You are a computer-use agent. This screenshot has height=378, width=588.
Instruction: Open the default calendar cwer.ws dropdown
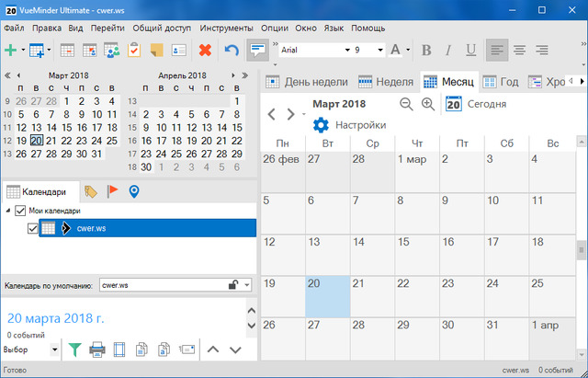point(247,285)
